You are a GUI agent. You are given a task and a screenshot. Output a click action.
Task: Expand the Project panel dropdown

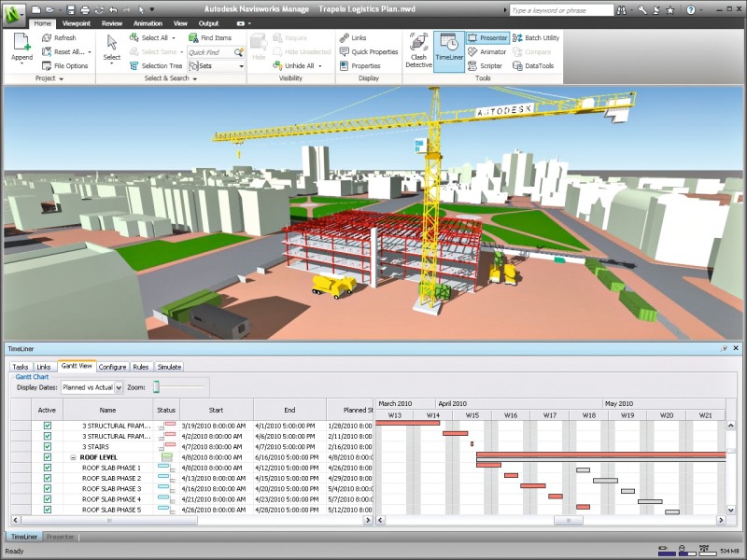pyautogui.click(x=62, y=79)
